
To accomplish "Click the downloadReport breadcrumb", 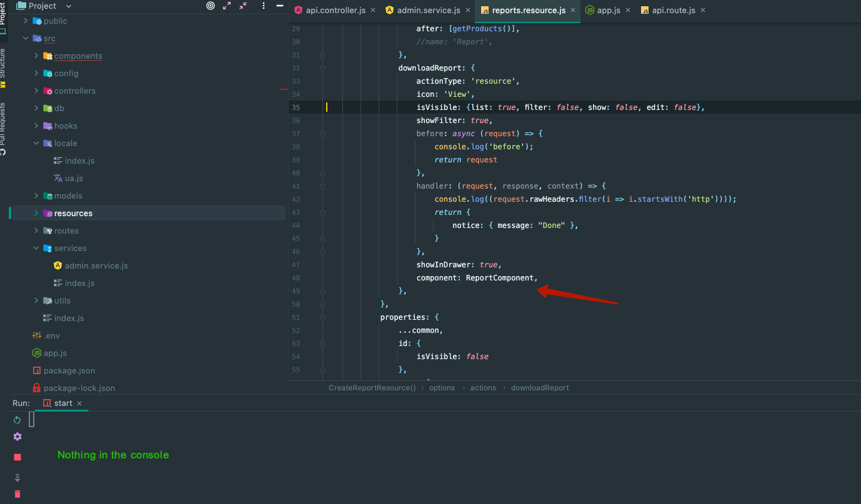I will tap(540, 388).
